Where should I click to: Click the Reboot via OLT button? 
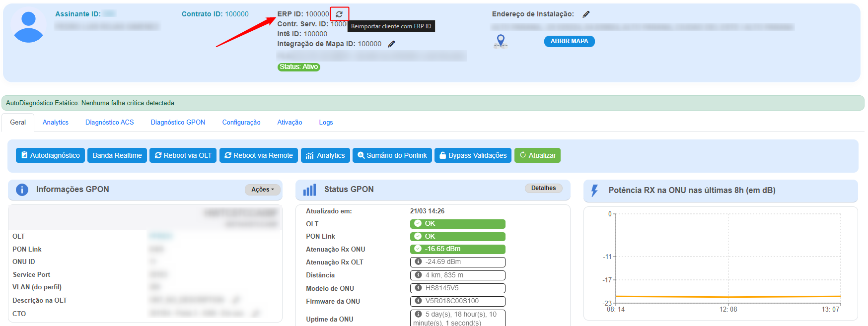[x=183, y=155]
